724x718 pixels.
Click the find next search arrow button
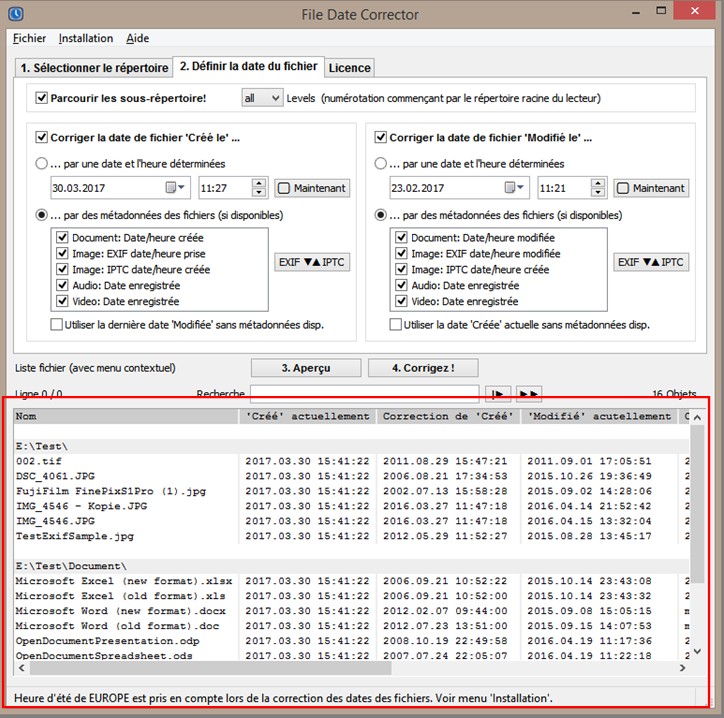tap(497, 393)
